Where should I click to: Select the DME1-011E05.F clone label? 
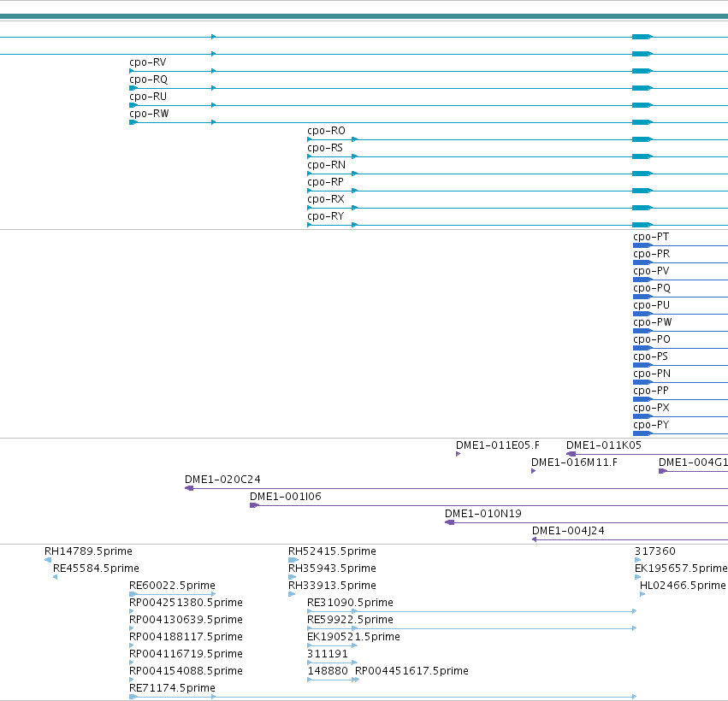[x=497, y=445]
